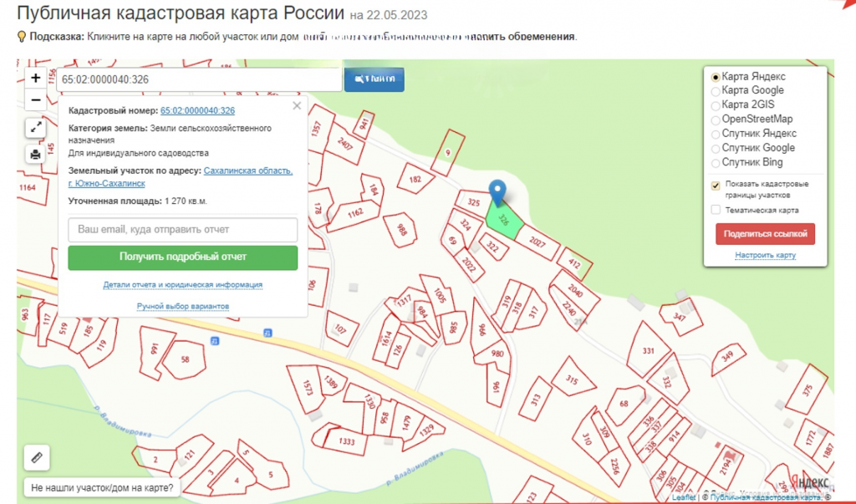Click the red Поделиться ссылкой button
Screen dimensions: 856x504
click(766, 234)
